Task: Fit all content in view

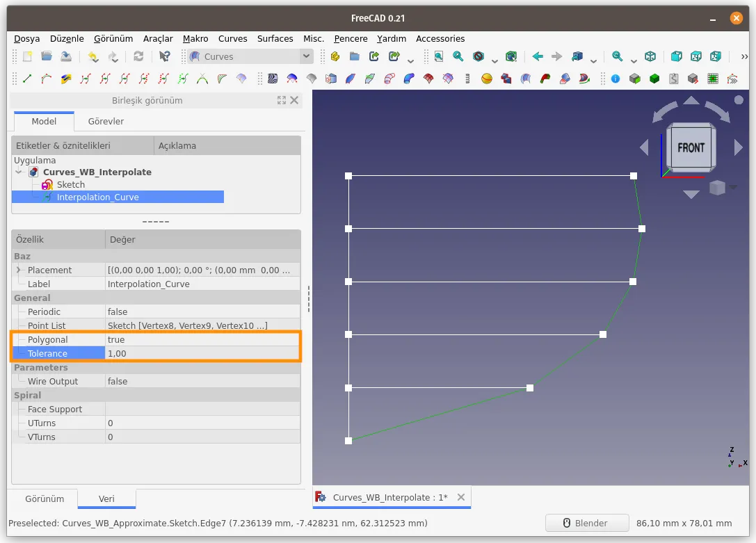Action: (x=439, y=56)
